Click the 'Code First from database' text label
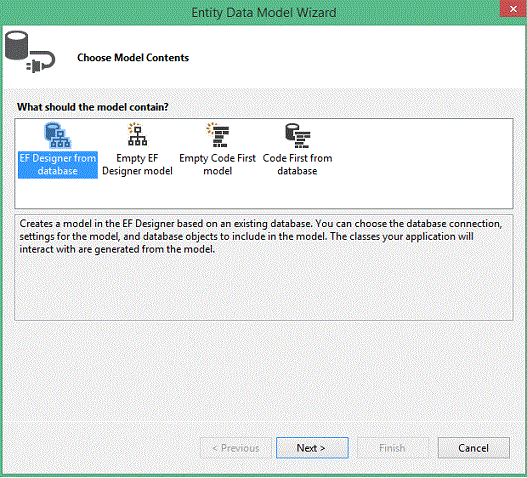 [x=297, y=164]
